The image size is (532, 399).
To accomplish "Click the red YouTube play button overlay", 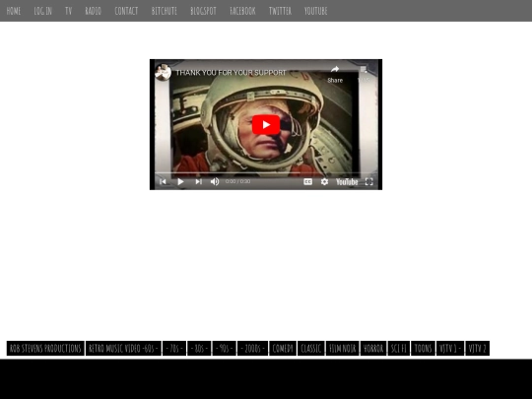I will click(266, 124).
